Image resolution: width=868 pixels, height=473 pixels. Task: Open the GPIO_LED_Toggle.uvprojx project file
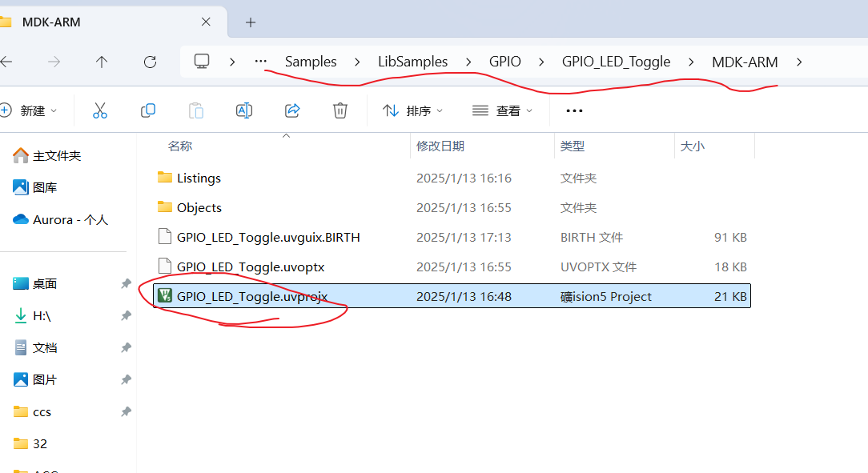point(251,296)
